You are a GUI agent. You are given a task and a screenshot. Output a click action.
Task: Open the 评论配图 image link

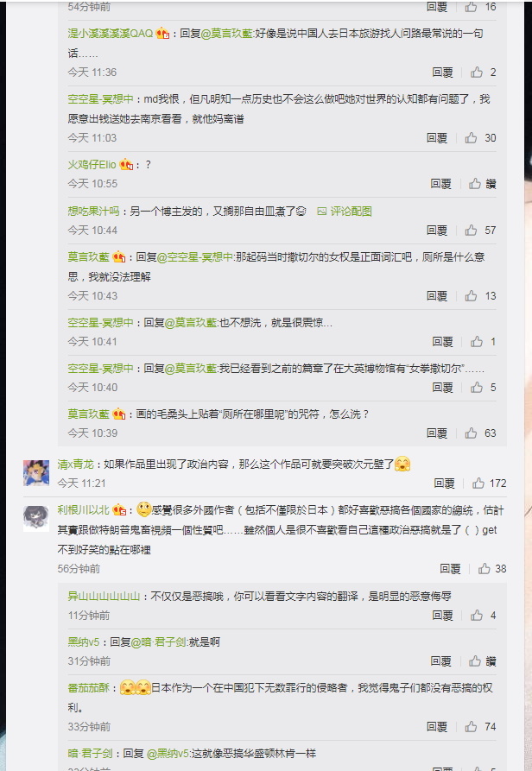click(345, 212)
